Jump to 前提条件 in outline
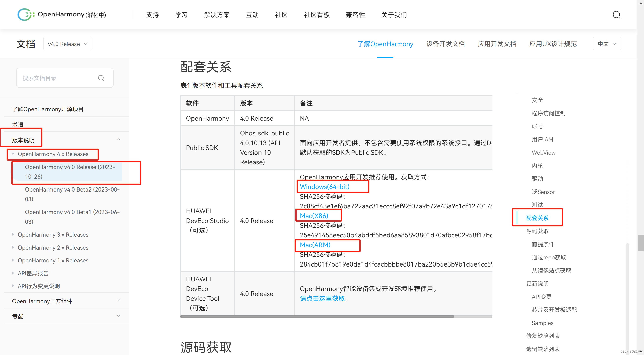 click(x=543, y=244)
